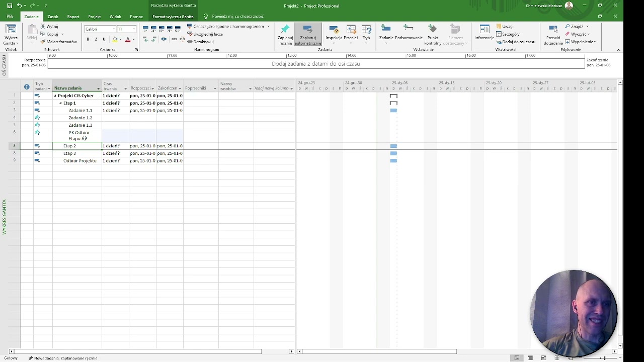The image size is (644, 362).
Task: Click Dezaktywuj task button
Action: pyautogui.click(x=200, y=42)
